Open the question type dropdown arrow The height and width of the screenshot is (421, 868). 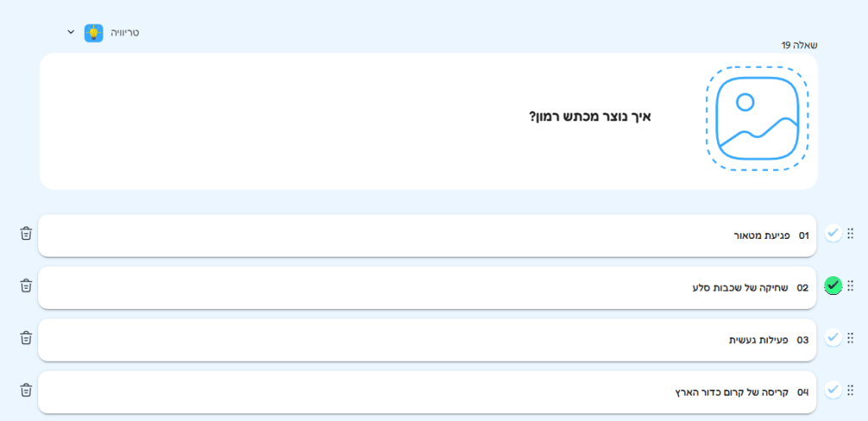[x=71, y=32]
